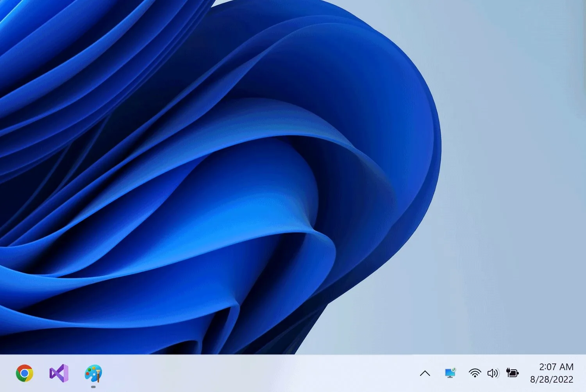Open the Paint app taskbar icon
Image resolution: width=586 pixels, height=392 pixels.
coord(93,374)
